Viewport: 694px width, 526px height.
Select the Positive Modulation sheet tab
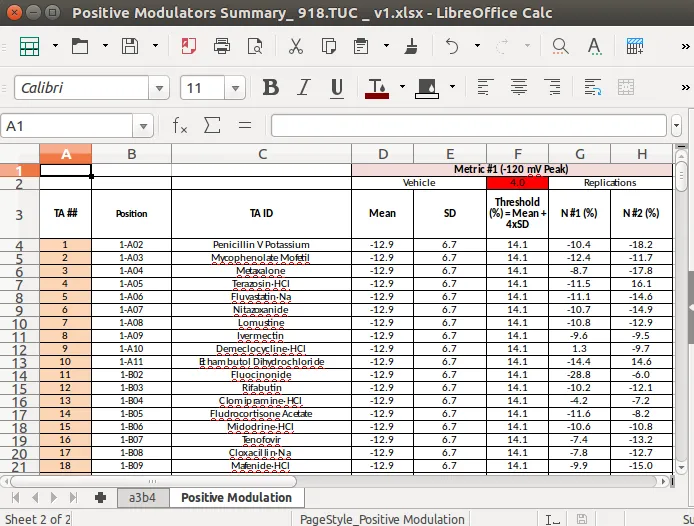tap(236, 497)
